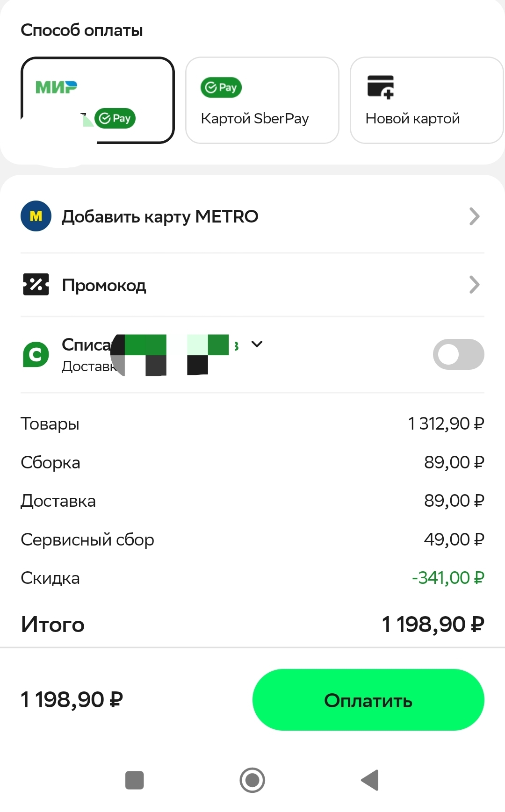Tap the METRO round logo icon
This screenshot has height=812, width=505.
pyautogui.click(x=36, y=216)
